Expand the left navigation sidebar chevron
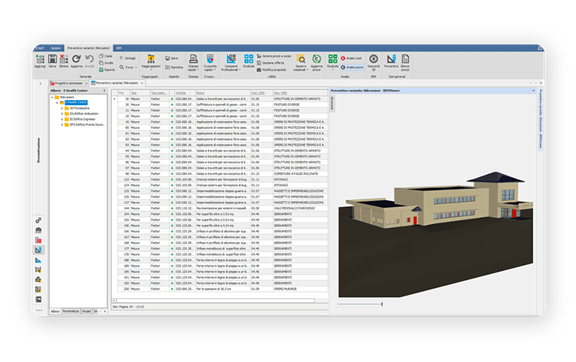576x362 pixels. tap(40, 83)
